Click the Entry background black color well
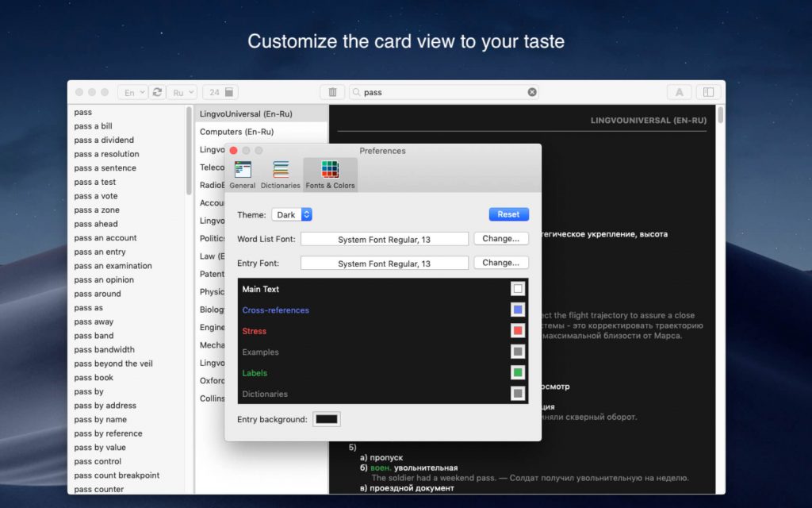This screenshot has width=812, height=508. (x=327, y=419)
